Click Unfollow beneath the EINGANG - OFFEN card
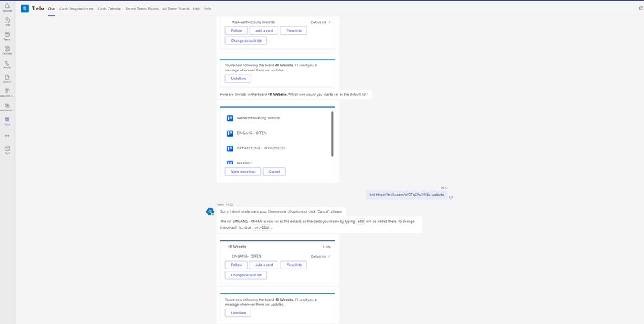This screenshot has height=324, width=644. [x=238, y=313]
